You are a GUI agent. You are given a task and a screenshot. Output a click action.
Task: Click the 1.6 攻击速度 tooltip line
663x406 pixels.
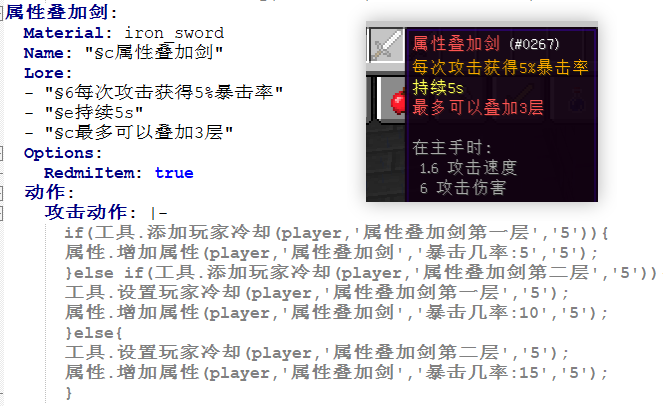click(x=468, y=168)
